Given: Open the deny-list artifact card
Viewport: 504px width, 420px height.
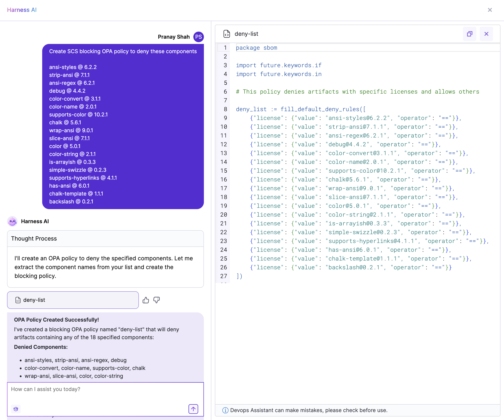Looking at the screenshot, I should (x=73, y=300).
